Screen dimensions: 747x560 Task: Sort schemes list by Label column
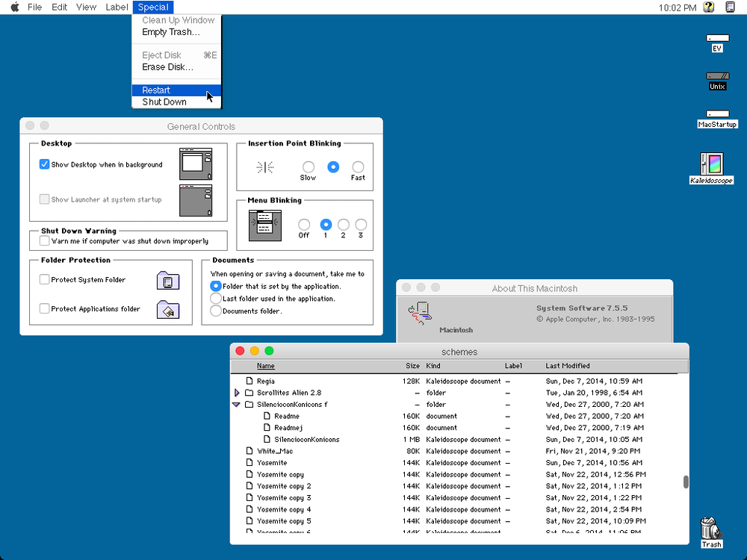tap(513, 366)
